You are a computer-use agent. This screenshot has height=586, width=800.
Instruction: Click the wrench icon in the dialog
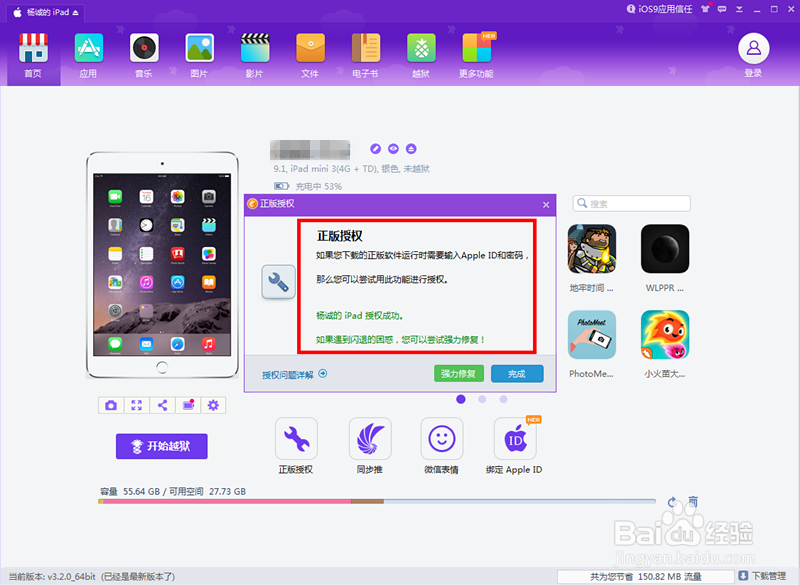[278, 282]
